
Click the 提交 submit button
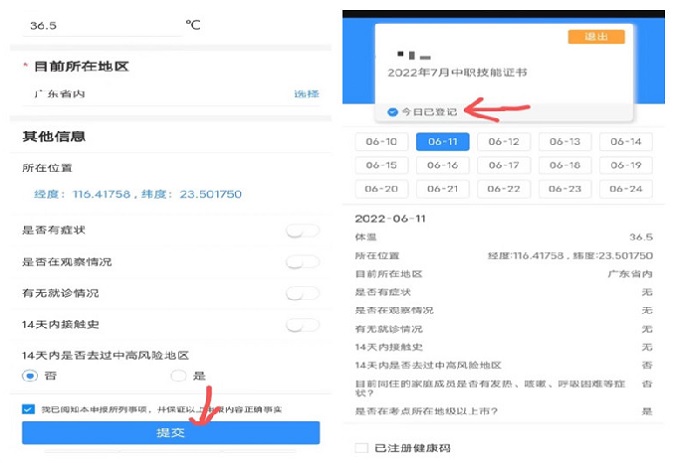[171, 432]
